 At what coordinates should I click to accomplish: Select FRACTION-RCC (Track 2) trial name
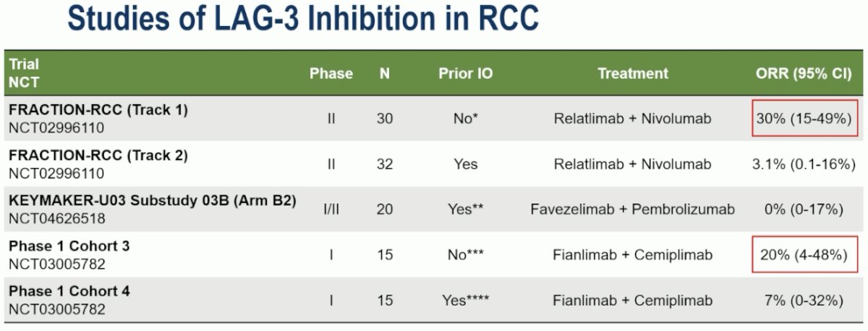click(x=98, y=155)
